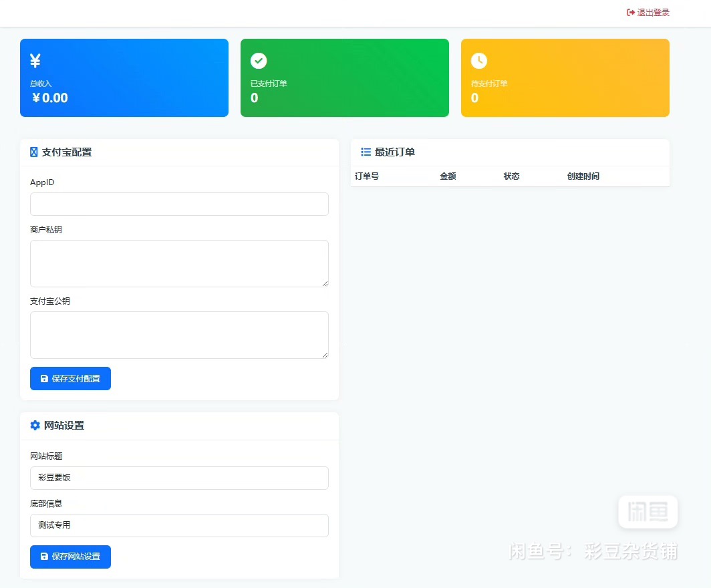Click the 底部信息 input field

(179, 525)
